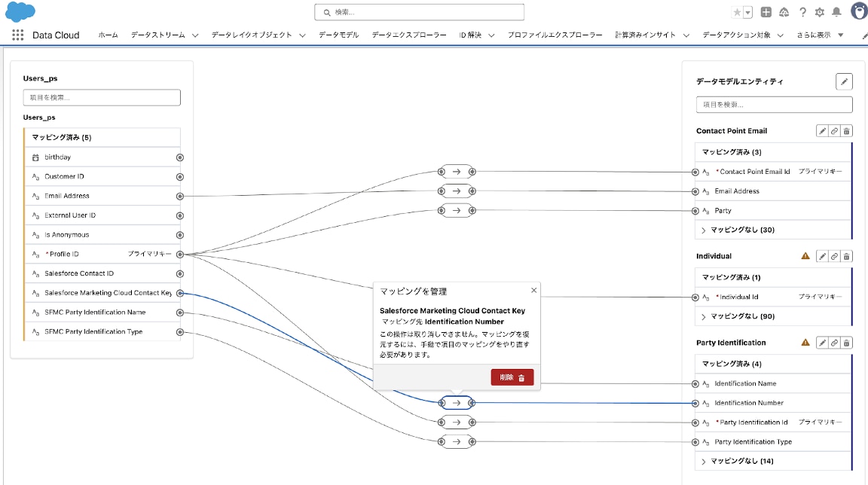868x485 pixels.
Task: Click the pencil icon beside データモデルエンティティ
Action: [x=844, y=81]
